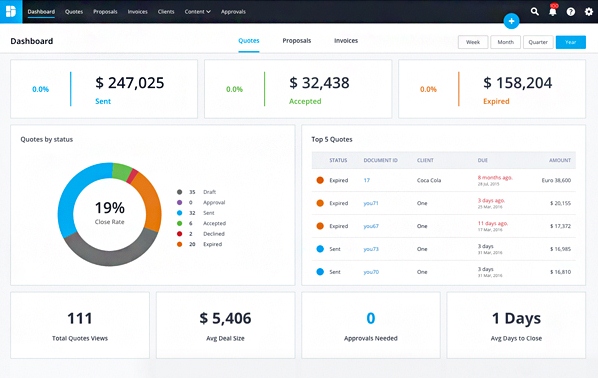Click the Declined legend red dot
Image resolution: width=598 pixels, height=378 pixels.
click(180, 233)
